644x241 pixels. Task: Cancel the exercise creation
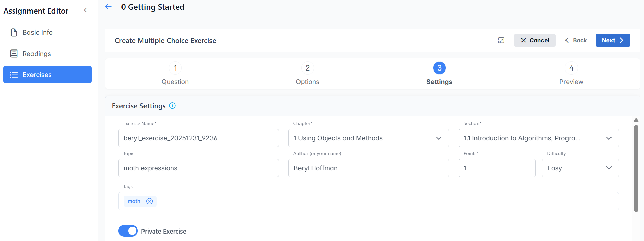click(534, 40)
